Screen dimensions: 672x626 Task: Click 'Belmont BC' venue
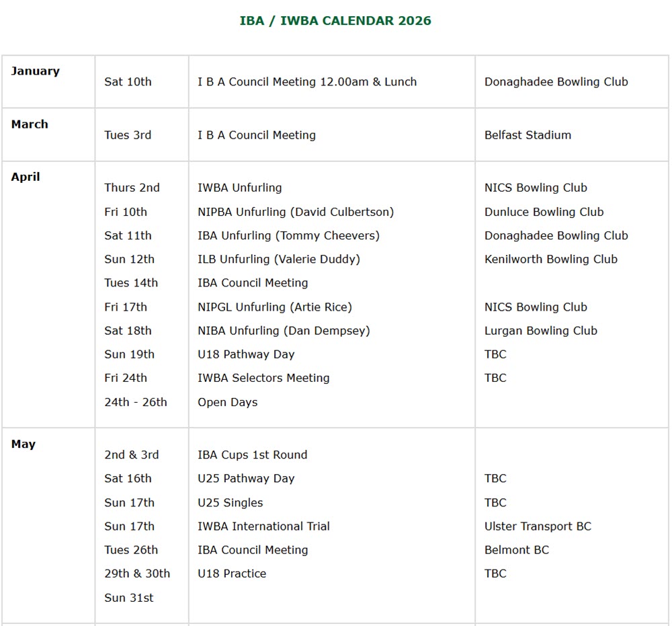tap(516, 550)
